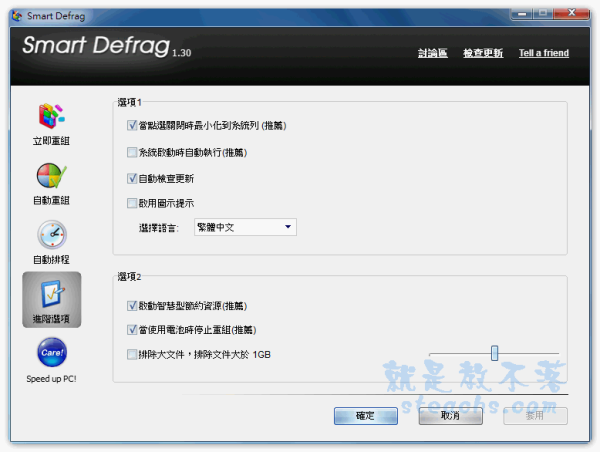
Task: Click the 選項1 group label
Action: pos(129,102)
